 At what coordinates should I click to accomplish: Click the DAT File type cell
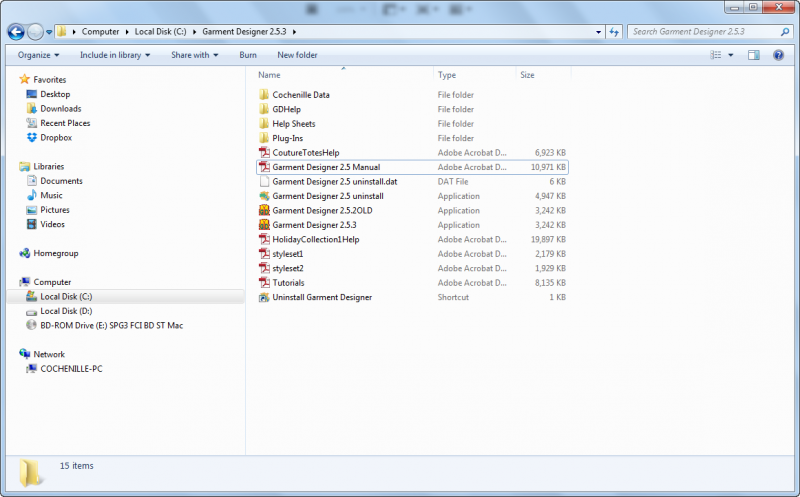click(453, 181)
